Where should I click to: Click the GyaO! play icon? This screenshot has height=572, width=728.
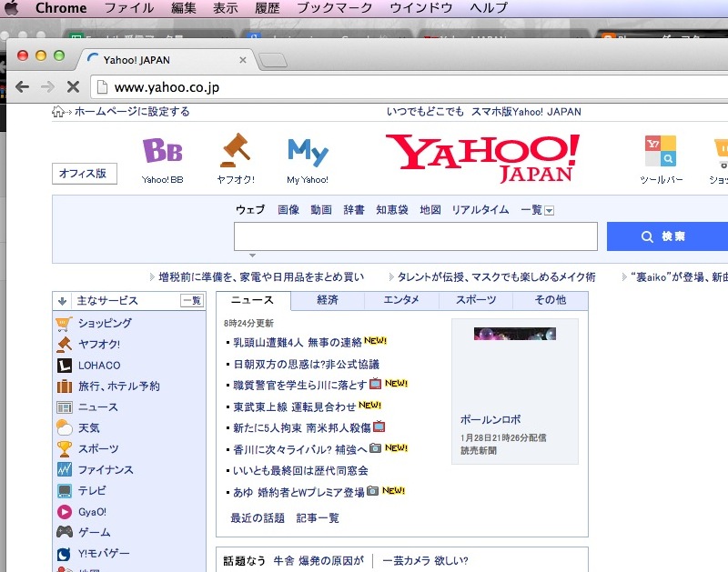64,512
